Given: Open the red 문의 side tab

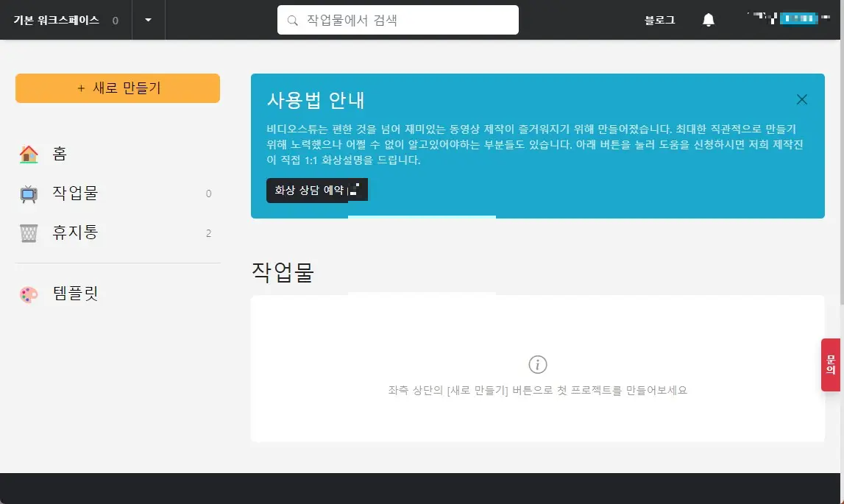Looking at the screenshot, I should 831,364.
